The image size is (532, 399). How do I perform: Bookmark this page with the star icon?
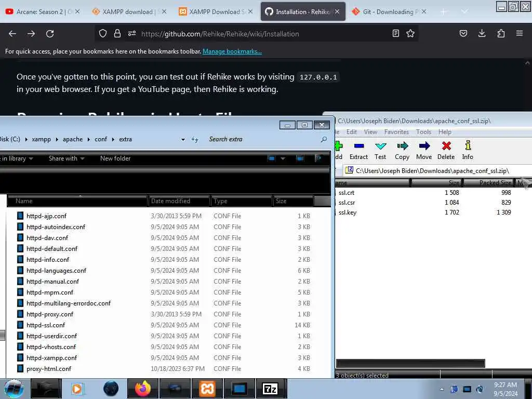point(410,33)
